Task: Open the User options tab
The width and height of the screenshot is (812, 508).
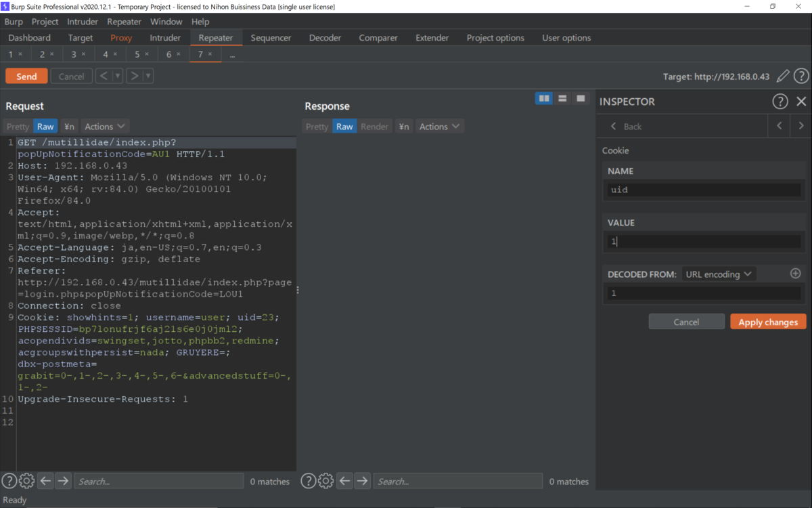Action: [566, 38]
